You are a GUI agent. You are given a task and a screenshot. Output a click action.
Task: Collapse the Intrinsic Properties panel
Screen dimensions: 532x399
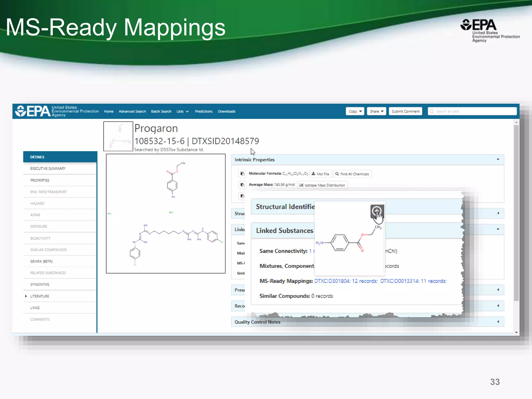point(498,159)
